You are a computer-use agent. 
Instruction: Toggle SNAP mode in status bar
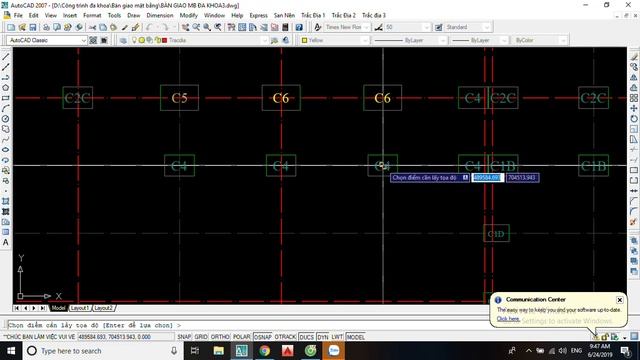pyautogui.click(x=184, y=337)
